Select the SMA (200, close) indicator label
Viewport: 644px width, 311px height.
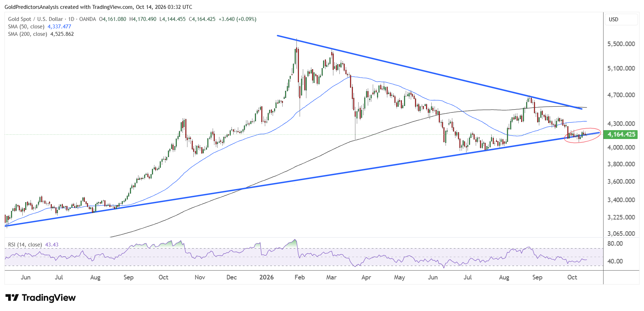[x=28, y=34]
